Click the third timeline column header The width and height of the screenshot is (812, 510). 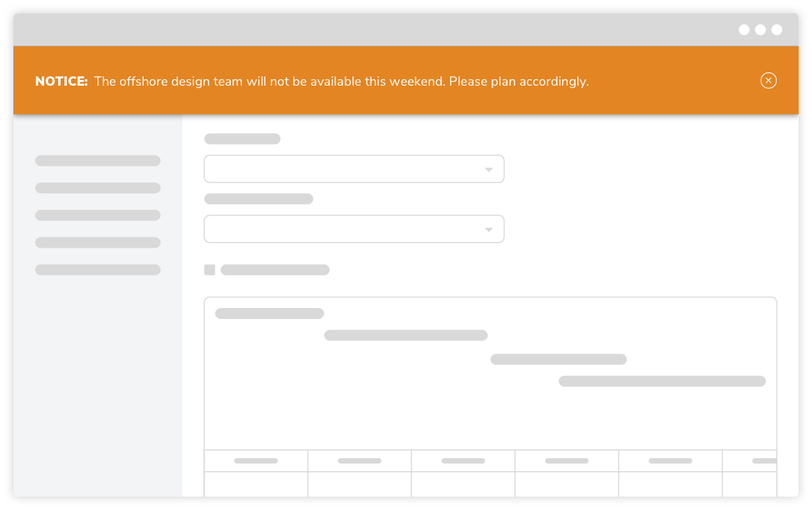(x=463, y=460)
